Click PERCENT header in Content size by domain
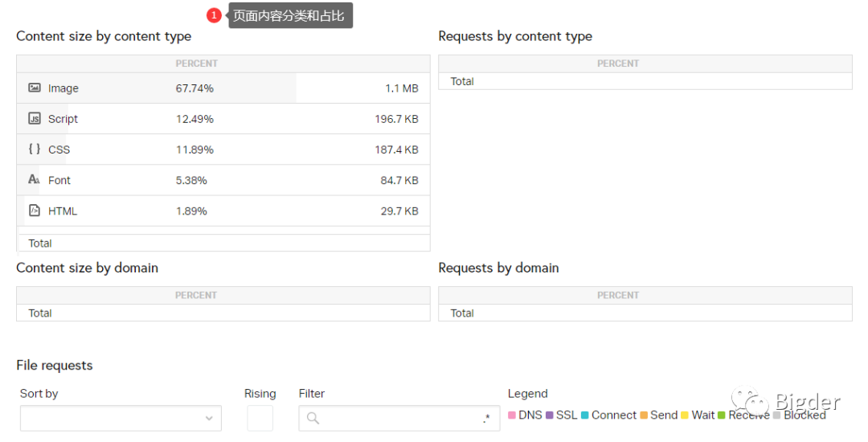The width and height of the screenshot is (868, 442). click(196, 295)
